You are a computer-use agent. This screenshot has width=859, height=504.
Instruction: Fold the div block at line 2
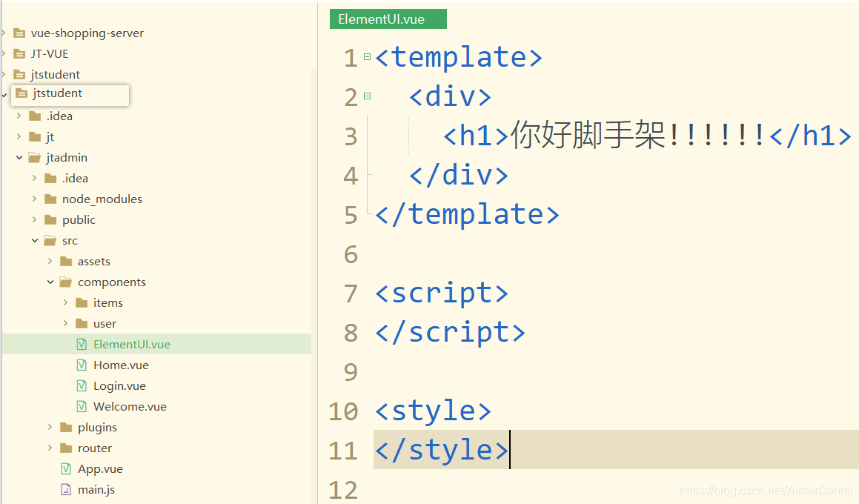click(x=367, y=96)
